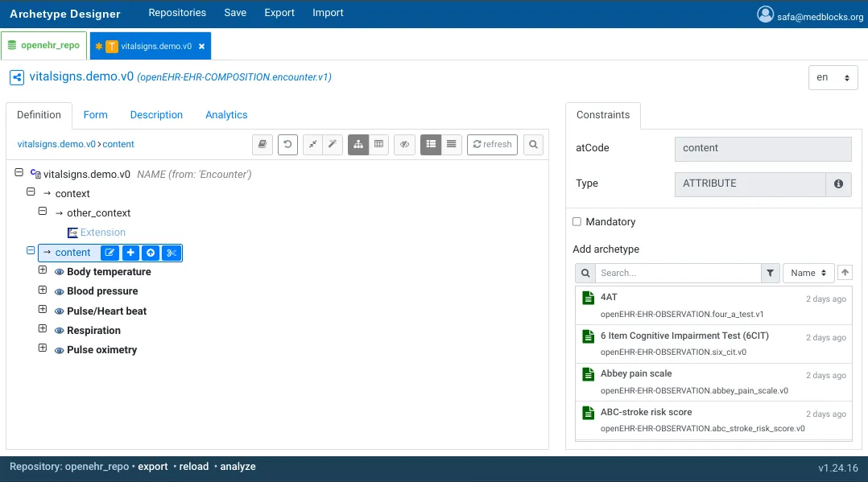Open the en language dropdown
This screenshot has width=868, height=482.
pyautogui.click(x=833, y=78)
